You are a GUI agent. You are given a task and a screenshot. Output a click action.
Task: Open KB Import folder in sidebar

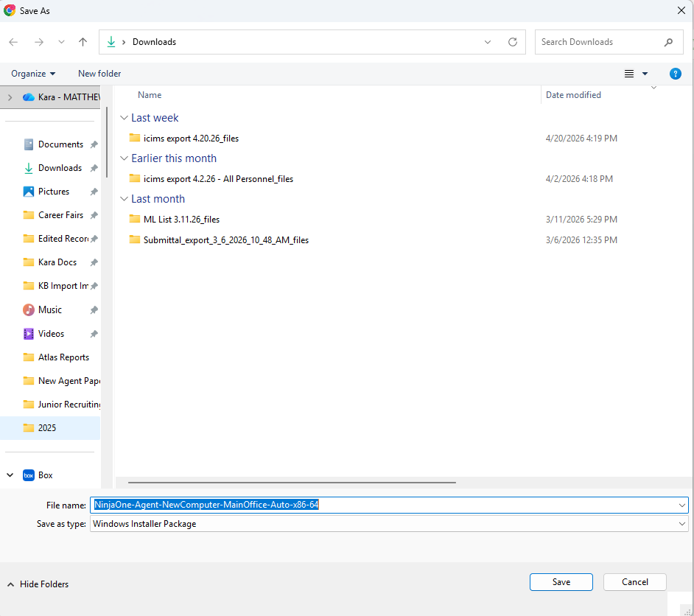(x=63, y=286)
